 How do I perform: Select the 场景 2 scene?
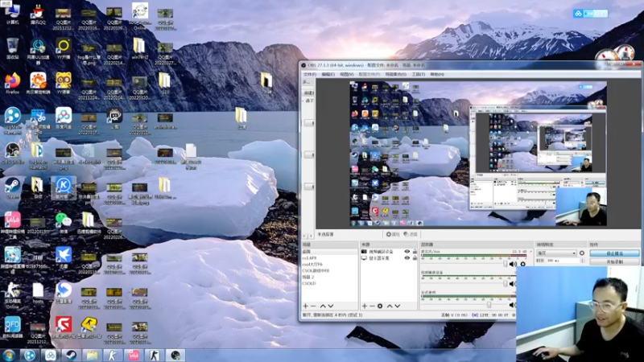(329, 277)
